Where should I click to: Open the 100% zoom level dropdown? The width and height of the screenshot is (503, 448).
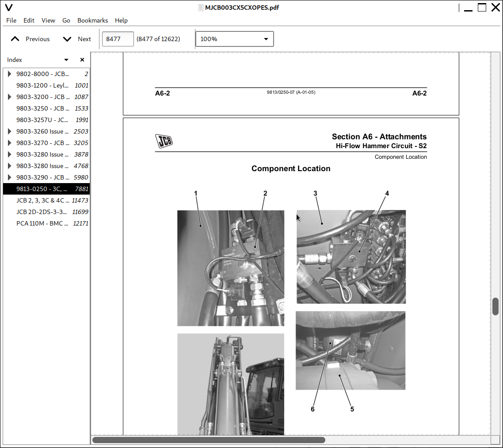(x=234, y=39)
